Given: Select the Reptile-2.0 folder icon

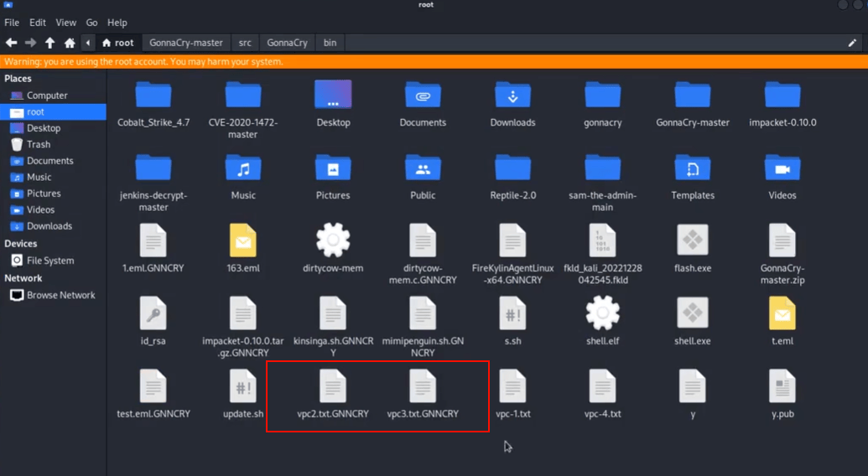Looking at the screenshot, I should (512, 168).
